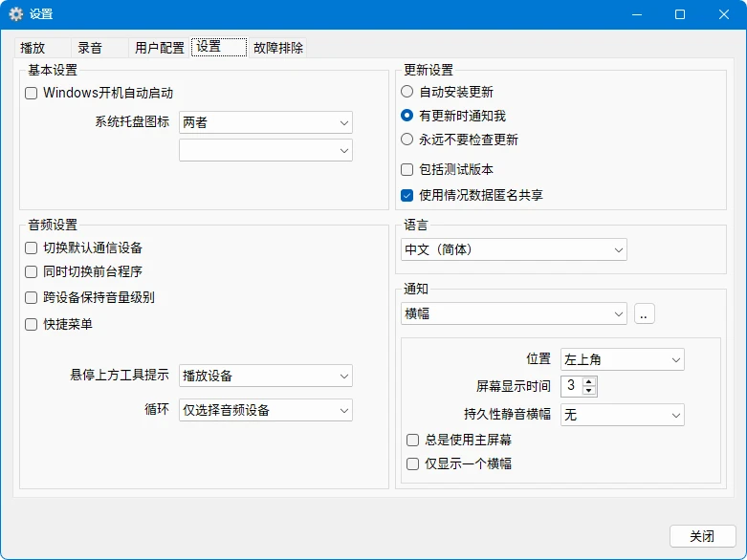
Task: Click the 屏幕显示时间 value field
Action: pyautogui.click(x=571, y=386)
